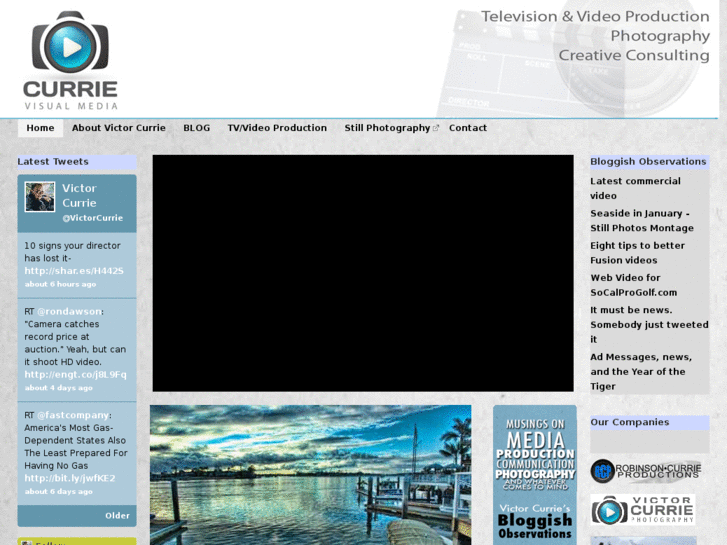Click the Victor Currie name in tweets widget
This screenshot has width=727, height=545.
click(79, 196)
